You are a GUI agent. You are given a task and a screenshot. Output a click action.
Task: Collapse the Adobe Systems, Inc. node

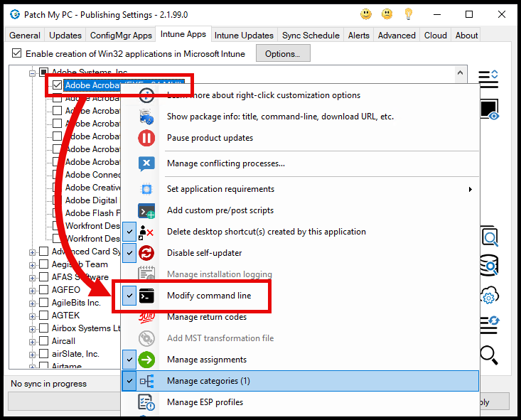(x=32, y=73)
